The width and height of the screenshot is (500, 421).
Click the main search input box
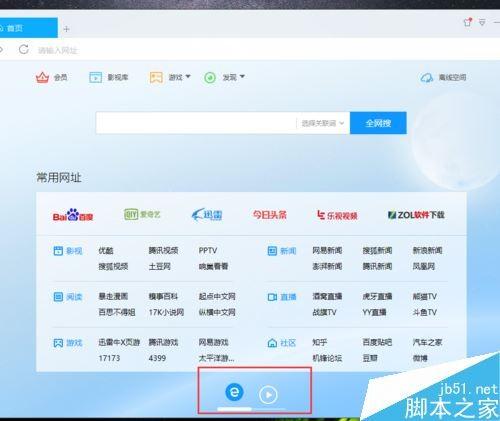196,123
